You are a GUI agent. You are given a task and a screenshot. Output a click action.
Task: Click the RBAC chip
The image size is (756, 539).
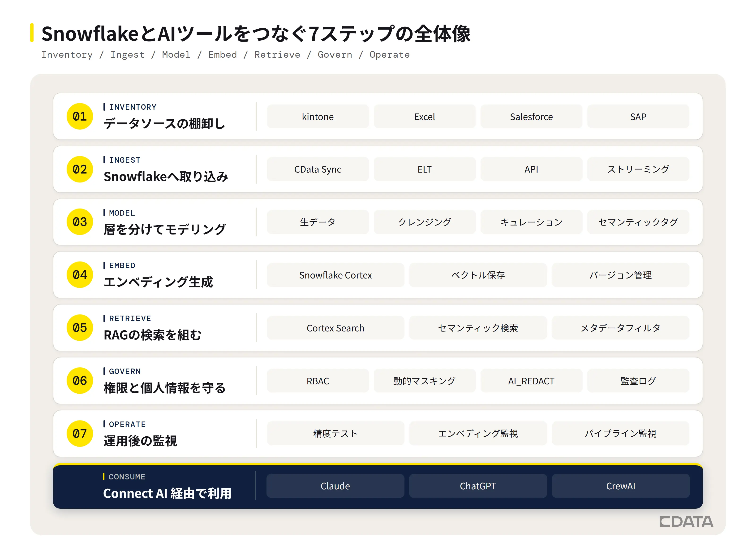pos(318,381)
